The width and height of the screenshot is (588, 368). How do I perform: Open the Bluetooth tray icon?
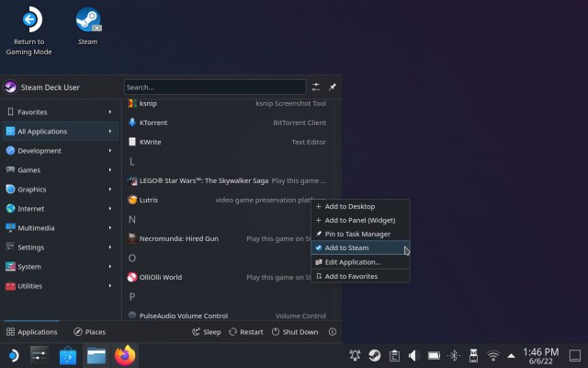pos(454,355)
